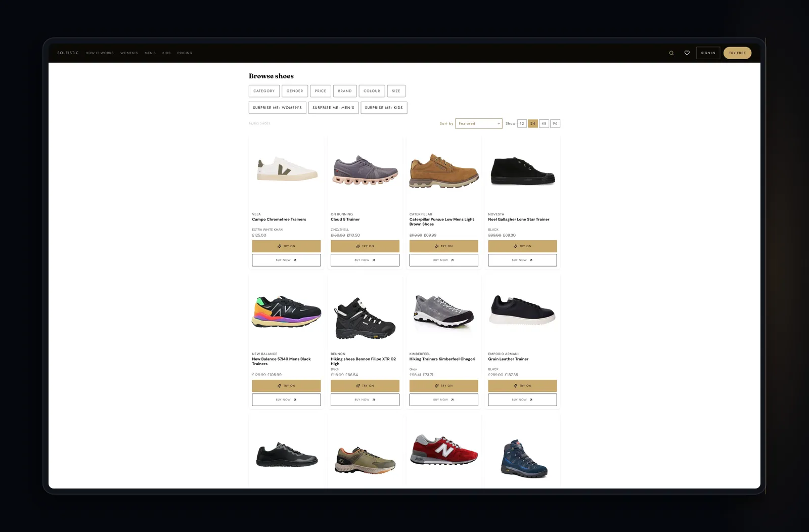This screenshot has height=532, width=809.
Task: Try on the Cloud 5 Trainer
Action: click(365, 246)
